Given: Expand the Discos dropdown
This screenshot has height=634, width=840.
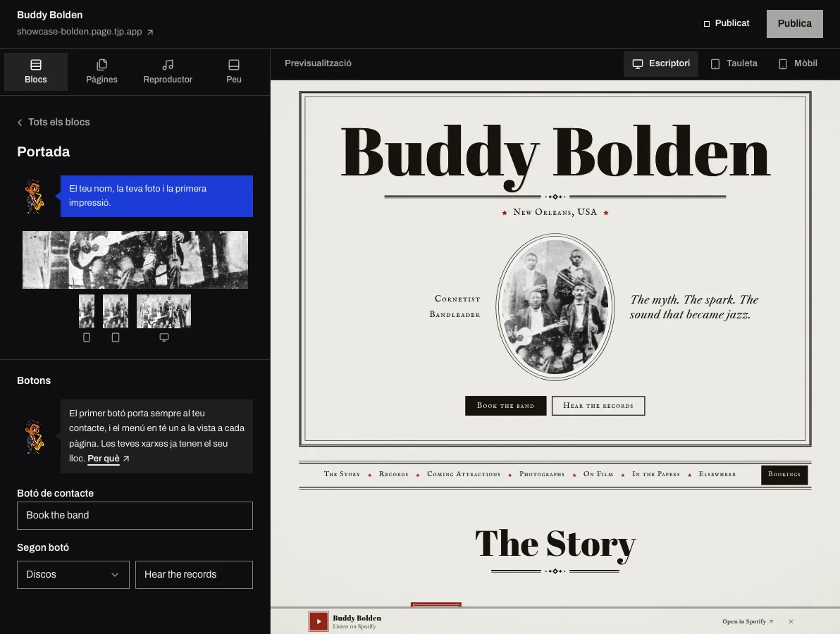Looking at the screenshot, I should coord(73,575).
